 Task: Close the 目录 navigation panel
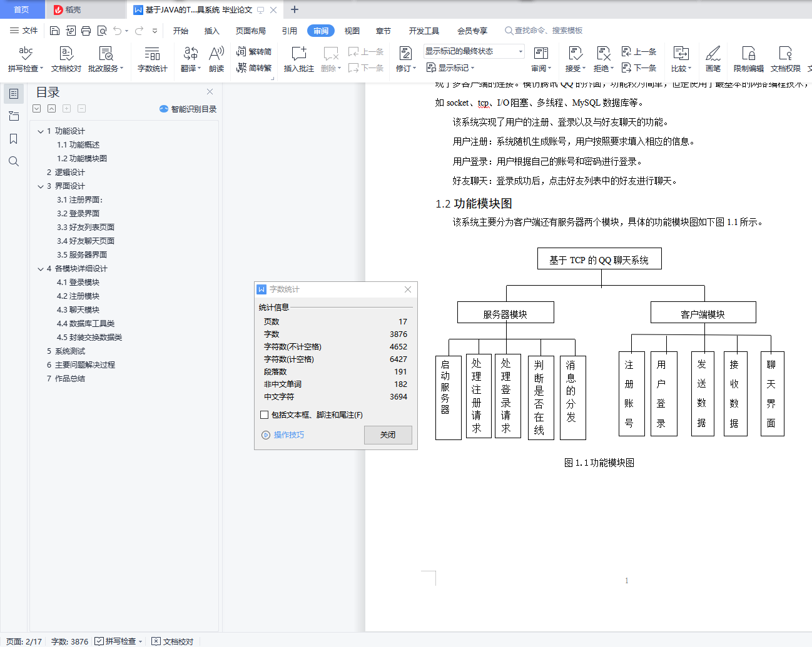(210, 92)
